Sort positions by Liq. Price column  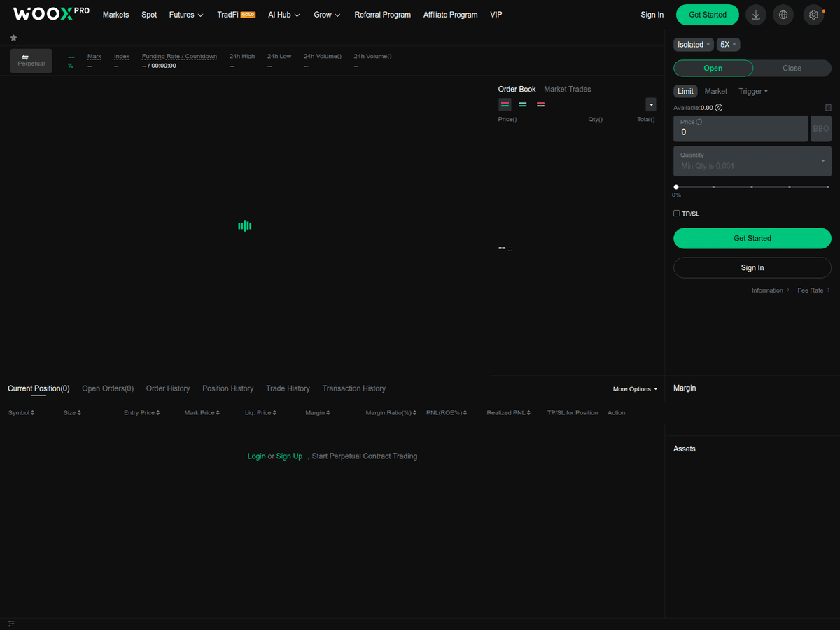(x=260, y=413)
